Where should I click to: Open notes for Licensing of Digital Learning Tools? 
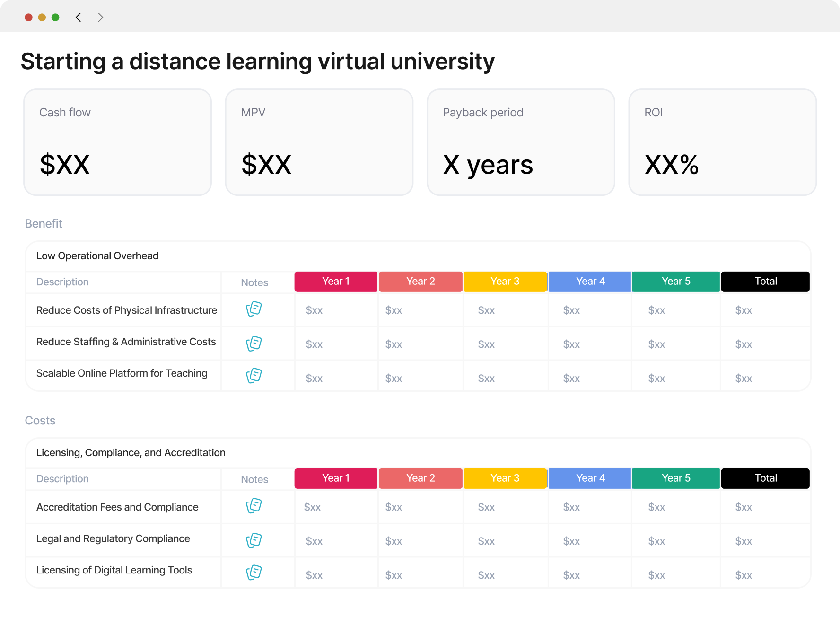254,573
